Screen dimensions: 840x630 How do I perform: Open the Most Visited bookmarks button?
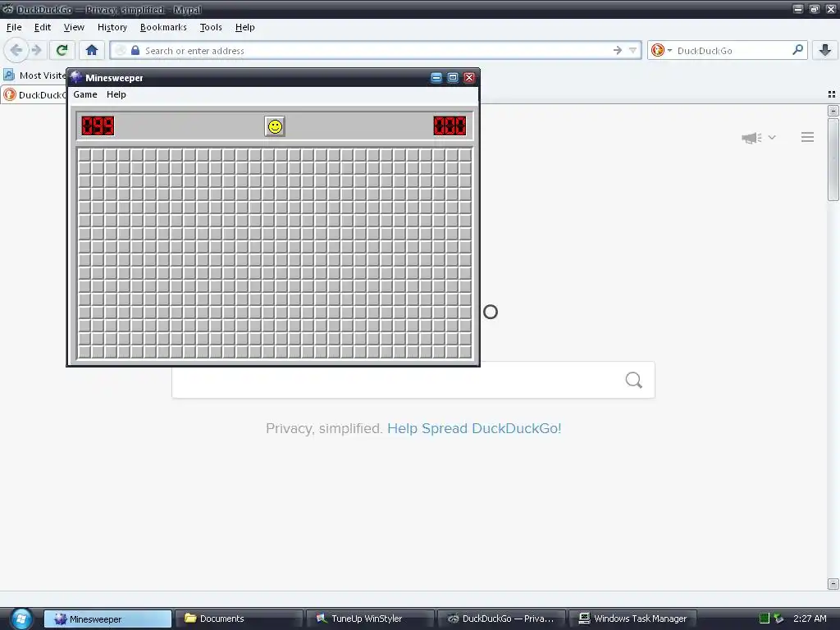34,75
